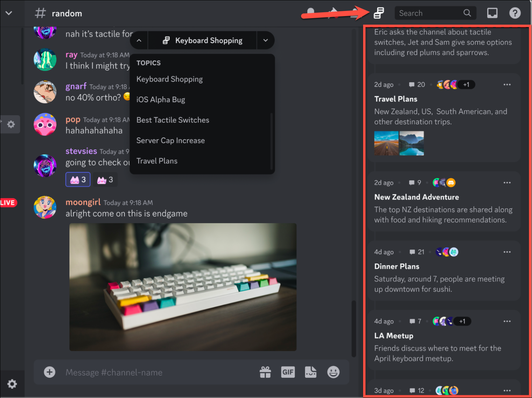Click the LIVE badge in sidebar
This screenshot has width=532, height=398.
[8, 203]
